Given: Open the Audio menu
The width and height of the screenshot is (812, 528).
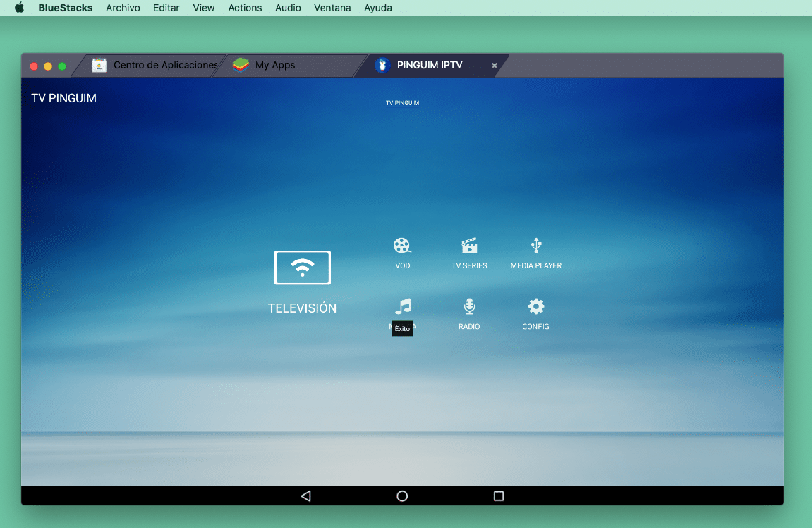Looking at the screenshot, I should tap(288, 8).
